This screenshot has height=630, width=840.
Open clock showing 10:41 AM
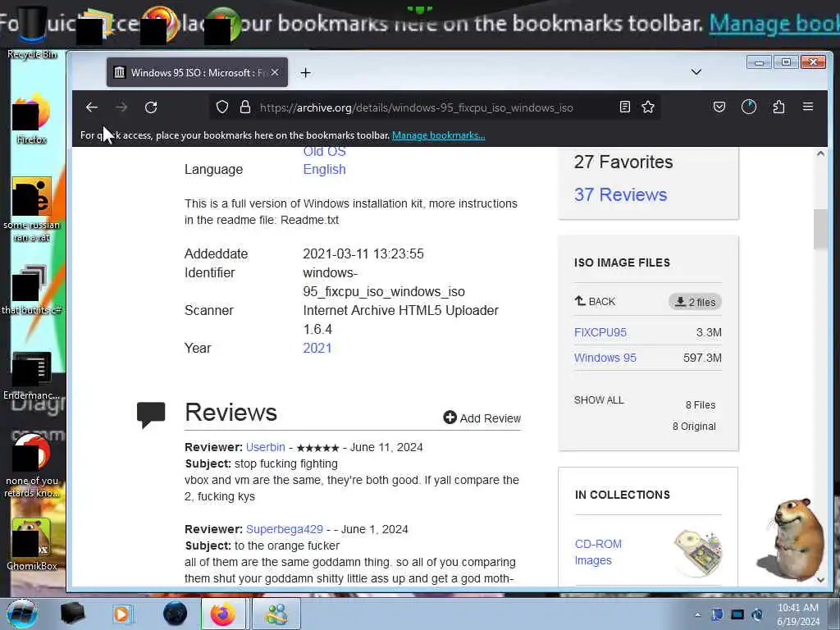point(798,614)
